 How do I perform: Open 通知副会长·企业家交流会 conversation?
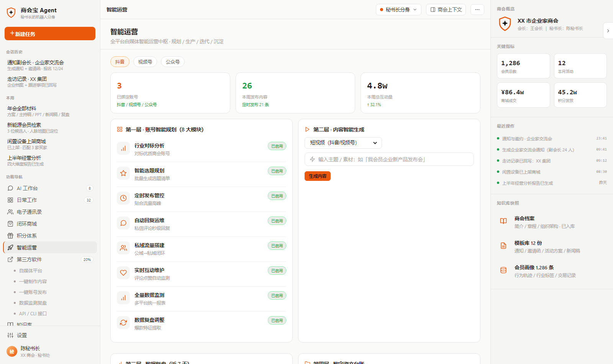50,65
